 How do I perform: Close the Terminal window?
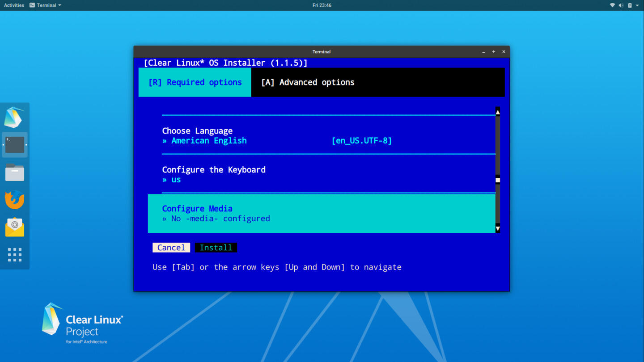504,52
